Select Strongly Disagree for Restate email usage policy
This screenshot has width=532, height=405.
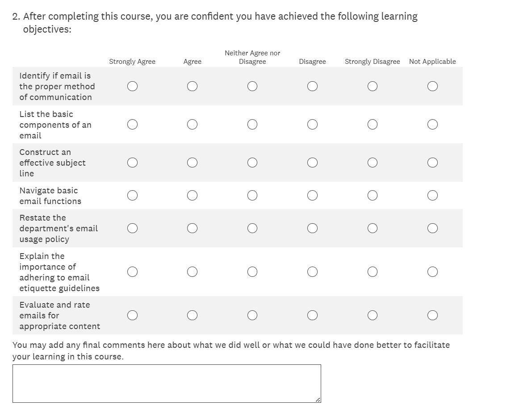coord(373,228)
